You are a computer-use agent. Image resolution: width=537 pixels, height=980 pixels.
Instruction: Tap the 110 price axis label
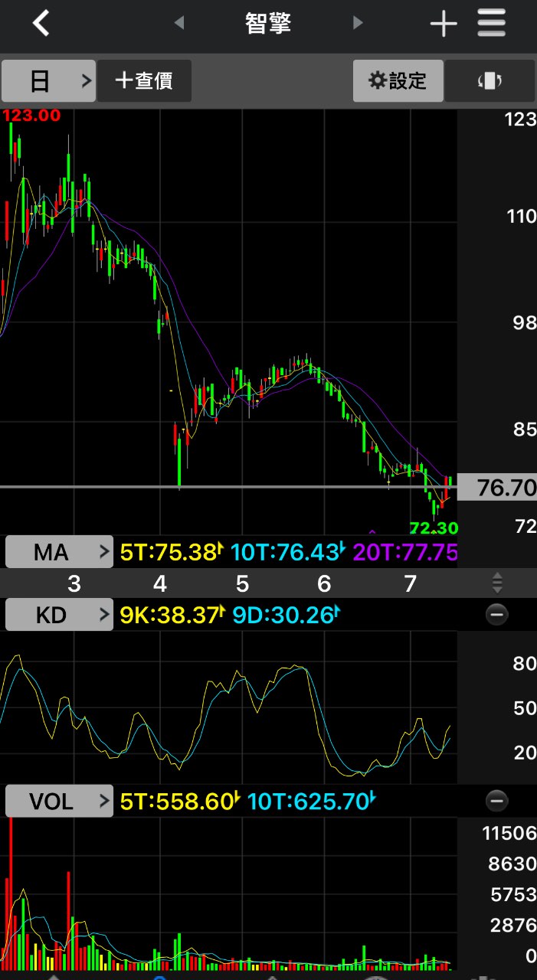click(521, 217)
